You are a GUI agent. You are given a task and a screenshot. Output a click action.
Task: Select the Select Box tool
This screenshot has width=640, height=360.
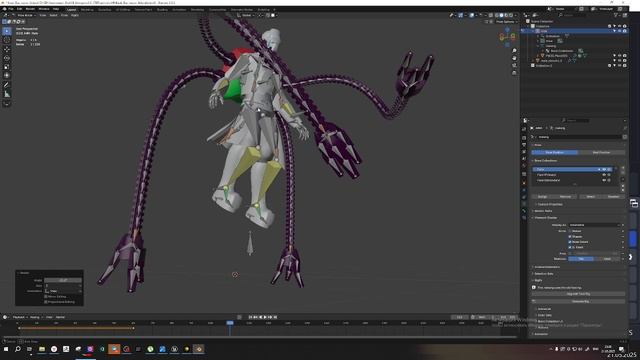click(x=7, y=31)
